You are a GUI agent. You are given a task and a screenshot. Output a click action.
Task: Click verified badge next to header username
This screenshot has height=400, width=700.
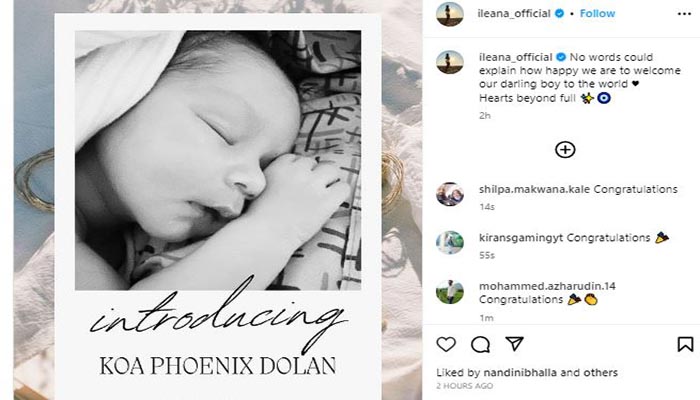click(559, 13)
